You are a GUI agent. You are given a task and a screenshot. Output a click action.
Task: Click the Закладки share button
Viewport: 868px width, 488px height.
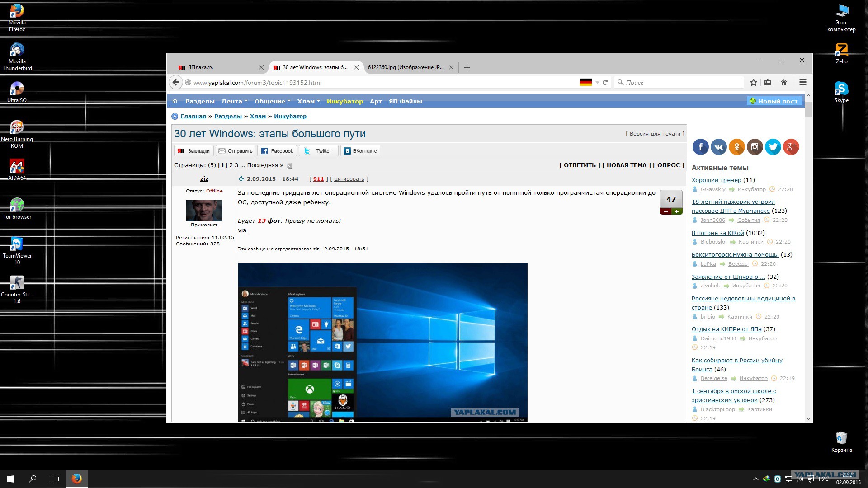194,151
